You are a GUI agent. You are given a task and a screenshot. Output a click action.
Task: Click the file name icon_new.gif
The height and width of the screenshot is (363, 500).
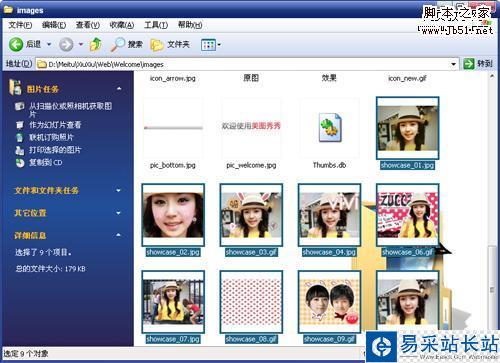[x=407, y=78]
